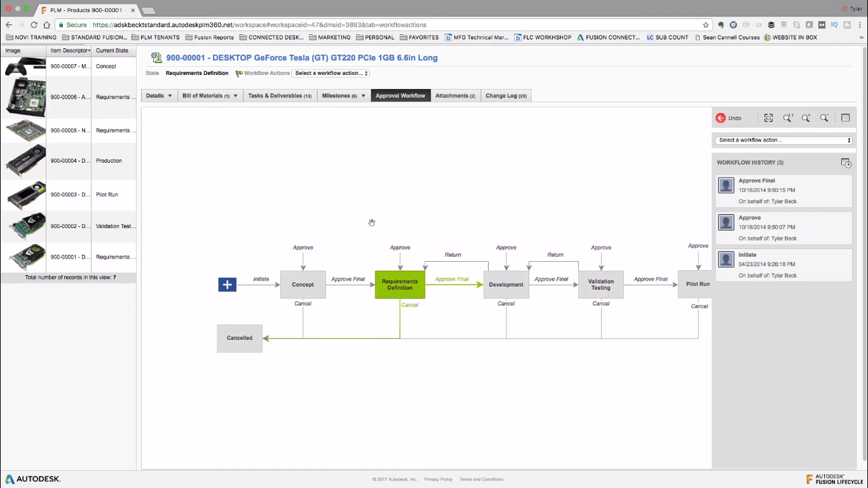This screenshot has height=488, width=868.
Task: Open the top Workflow Actions dropdown
Action: (330, 73)
